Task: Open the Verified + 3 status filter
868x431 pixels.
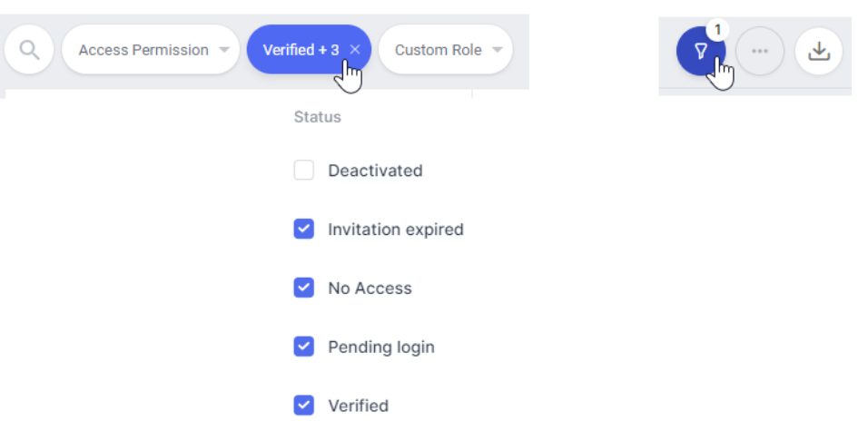Action: click(301, 50)
